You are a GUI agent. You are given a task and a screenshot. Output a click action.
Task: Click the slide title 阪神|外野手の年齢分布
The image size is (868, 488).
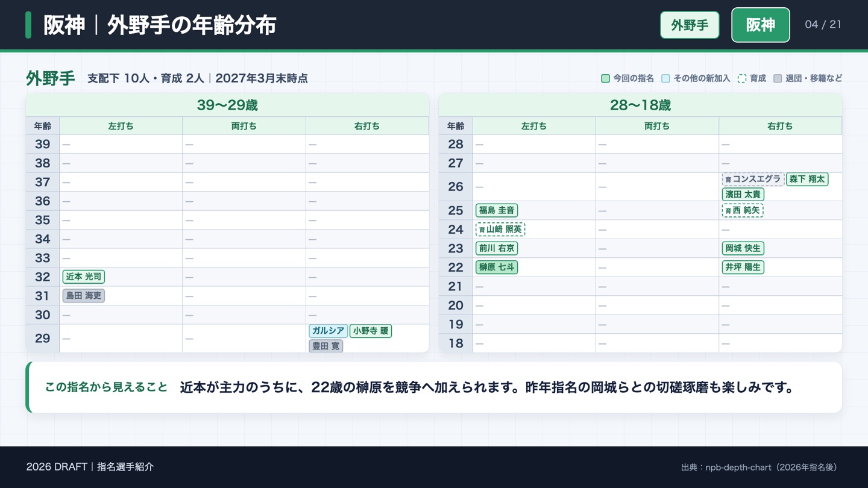click(160, 25)
